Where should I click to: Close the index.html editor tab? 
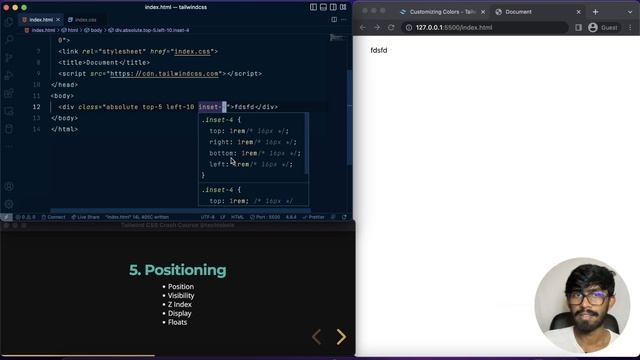tap(58, 20)
